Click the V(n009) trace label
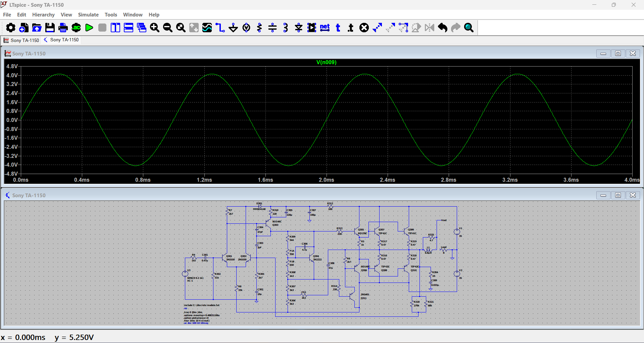Viewport: 644px width, 343px height. tap(326, 62)
